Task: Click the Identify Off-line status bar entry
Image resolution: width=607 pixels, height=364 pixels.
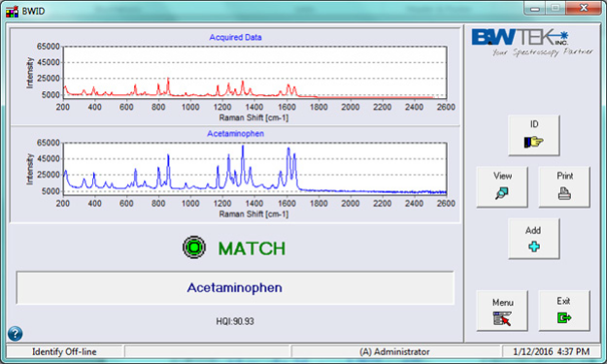Action: (64, 351)
